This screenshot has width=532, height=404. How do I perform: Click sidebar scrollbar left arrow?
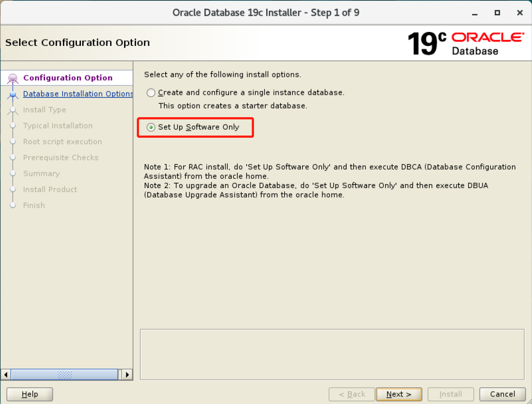tap(6, 375)
